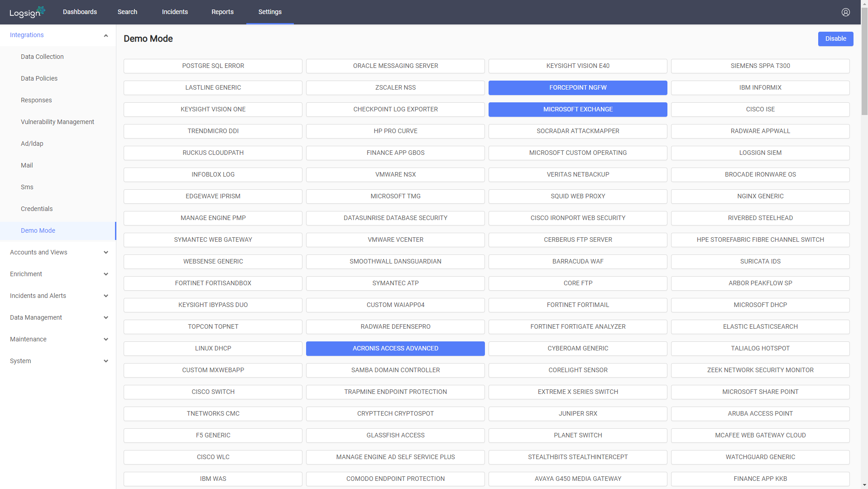The width and height of the screenshot is (868, 489).
Task: Select EXTREME X SERIES SWITCH source
Action: [578, 392]
